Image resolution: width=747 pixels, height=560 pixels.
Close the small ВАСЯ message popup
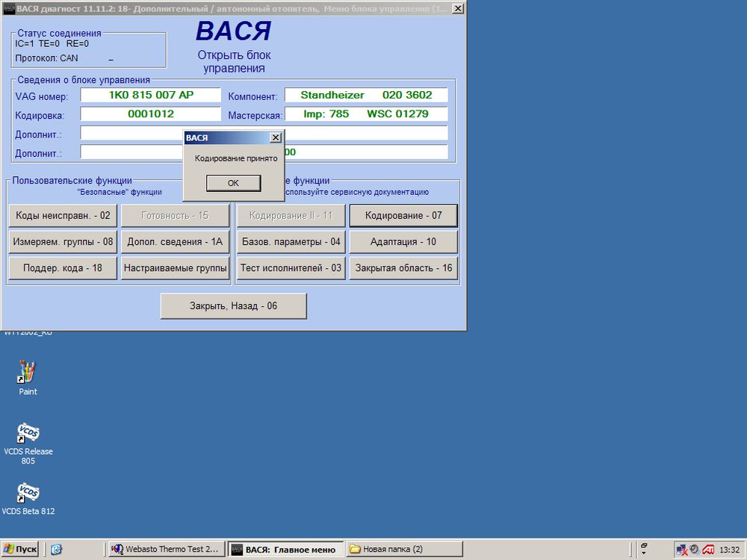tap(276, 137)
